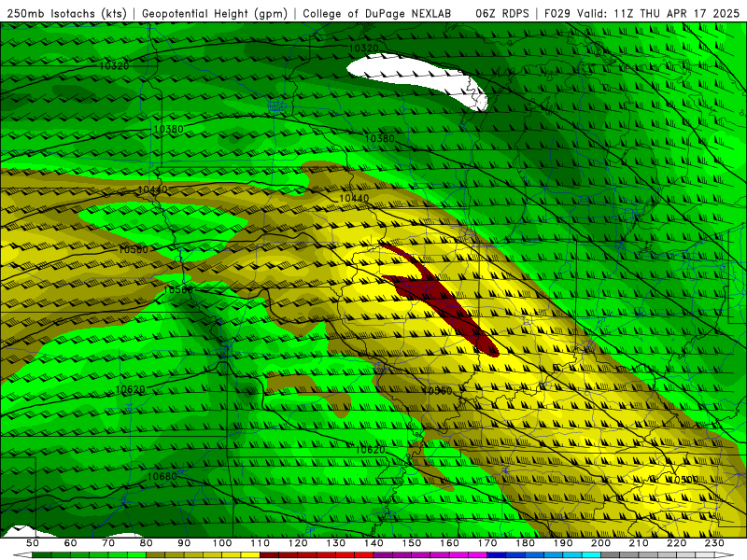This screenshot has height=560, width=747.
Task: Click the 10500 contour label in the yellow jet region
Action: 684,480
